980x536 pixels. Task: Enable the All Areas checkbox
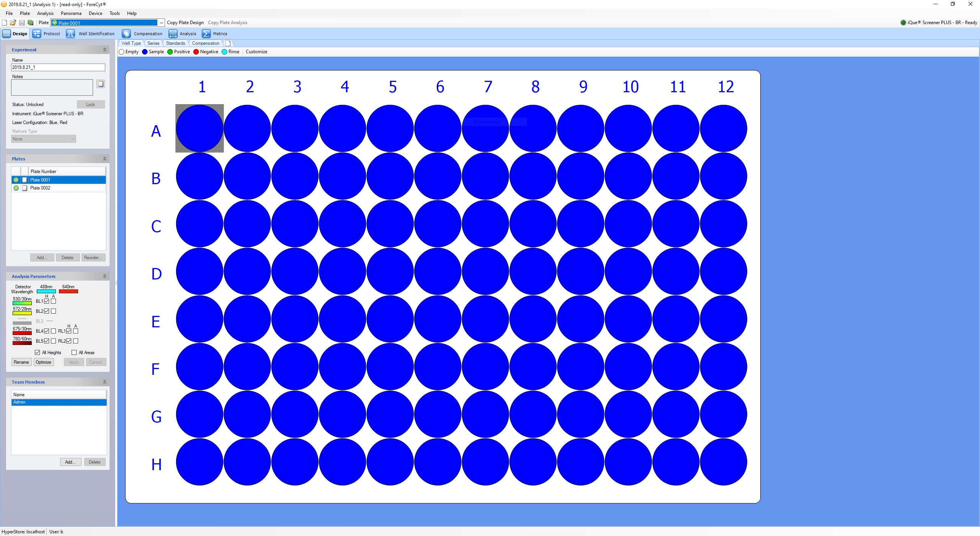[74, 352]
